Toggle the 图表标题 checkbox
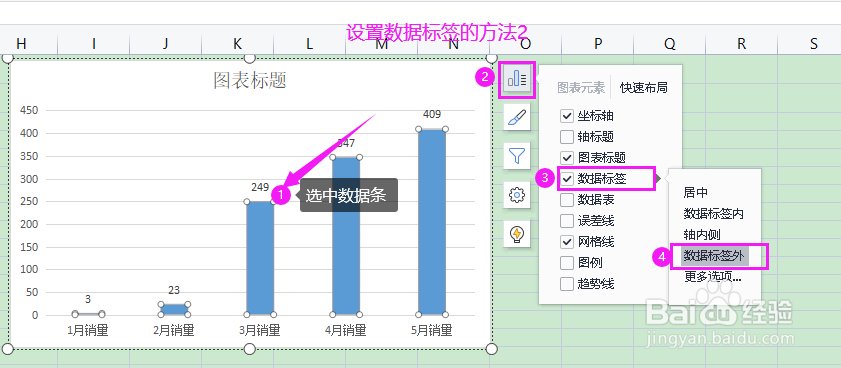 click(567, 158)
